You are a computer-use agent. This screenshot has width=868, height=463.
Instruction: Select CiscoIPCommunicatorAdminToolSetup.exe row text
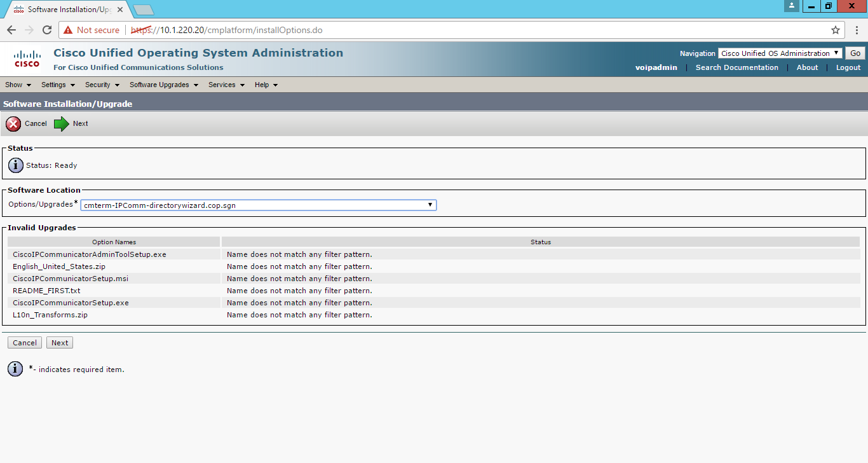coord(90,254)
